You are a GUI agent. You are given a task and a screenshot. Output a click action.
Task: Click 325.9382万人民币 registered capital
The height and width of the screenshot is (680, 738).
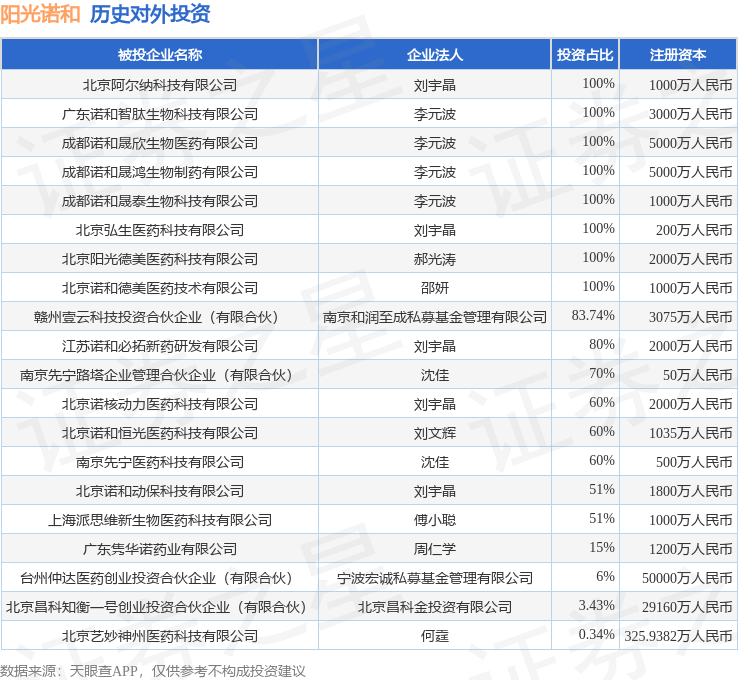tap(678, 636)
